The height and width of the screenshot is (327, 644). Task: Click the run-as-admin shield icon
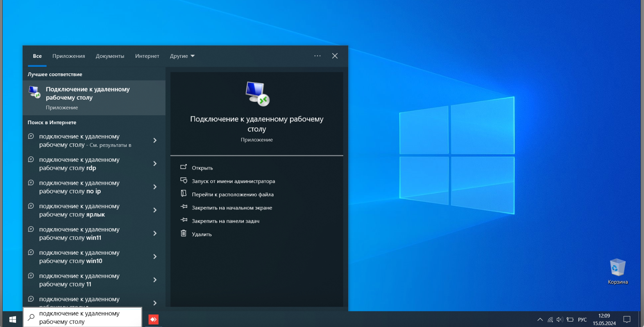(x=184, y=180)
